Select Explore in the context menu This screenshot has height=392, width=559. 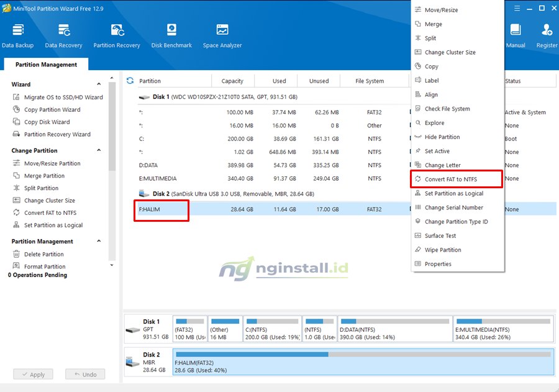(457, 123)
